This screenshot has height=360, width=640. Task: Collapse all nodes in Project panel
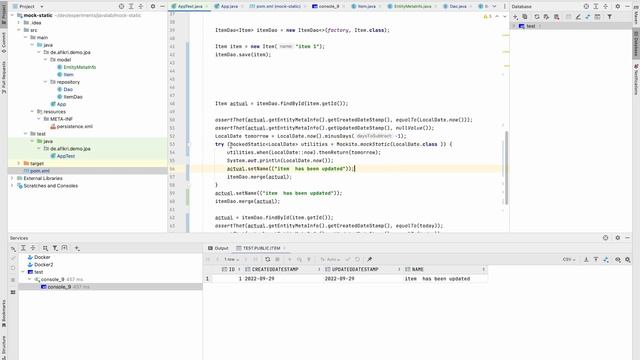coord(141,7)
